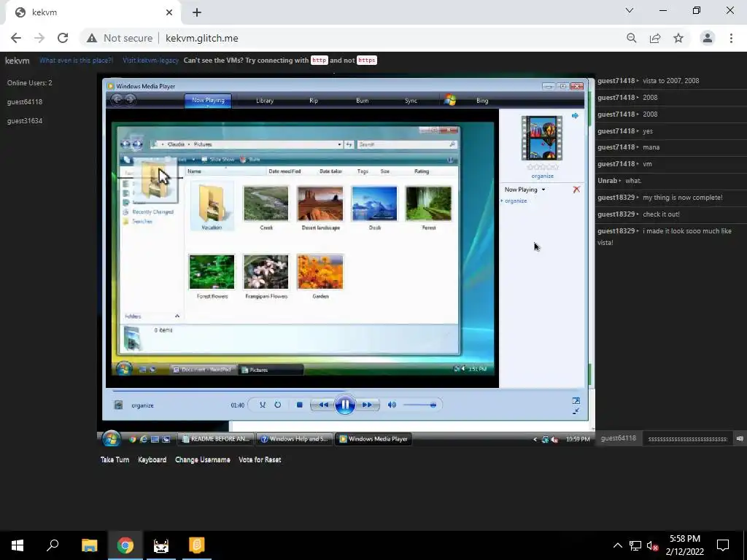The height and width of the screenshot is (560, 747).
Task: Click Show Desktop in VM quick launch
Action: 155,439
